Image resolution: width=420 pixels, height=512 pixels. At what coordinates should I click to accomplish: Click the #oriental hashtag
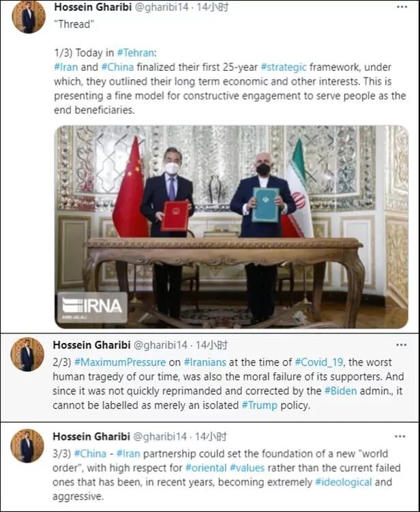(206, 468)
